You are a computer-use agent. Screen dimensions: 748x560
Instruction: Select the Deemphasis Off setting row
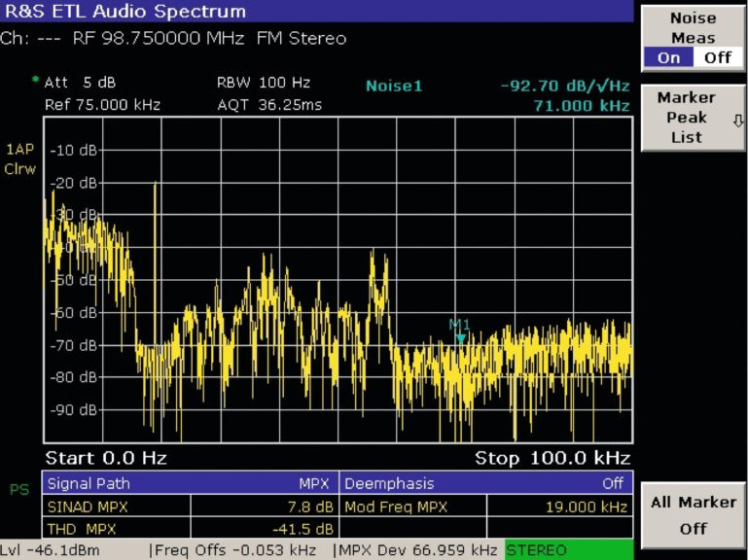485,483
